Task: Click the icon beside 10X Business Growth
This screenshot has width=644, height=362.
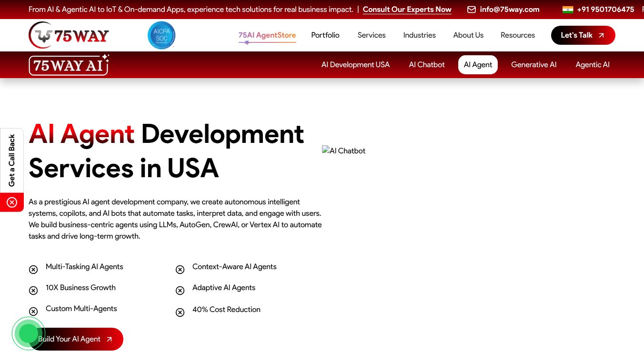Action: (x=33, y=291)
